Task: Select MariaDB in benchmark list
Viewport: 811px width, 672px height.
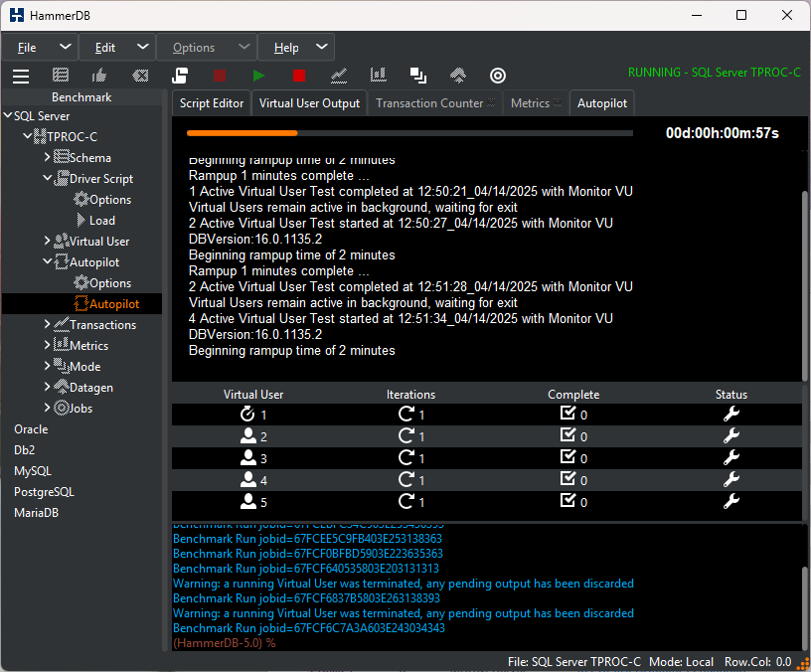Action: (36, 513)
